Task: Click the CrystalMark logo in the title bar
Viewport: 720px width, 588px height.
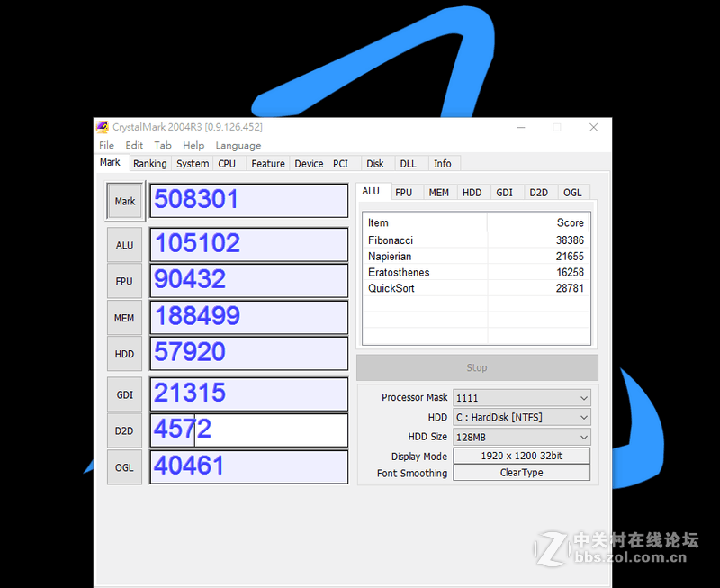Action: coord(102,127)
